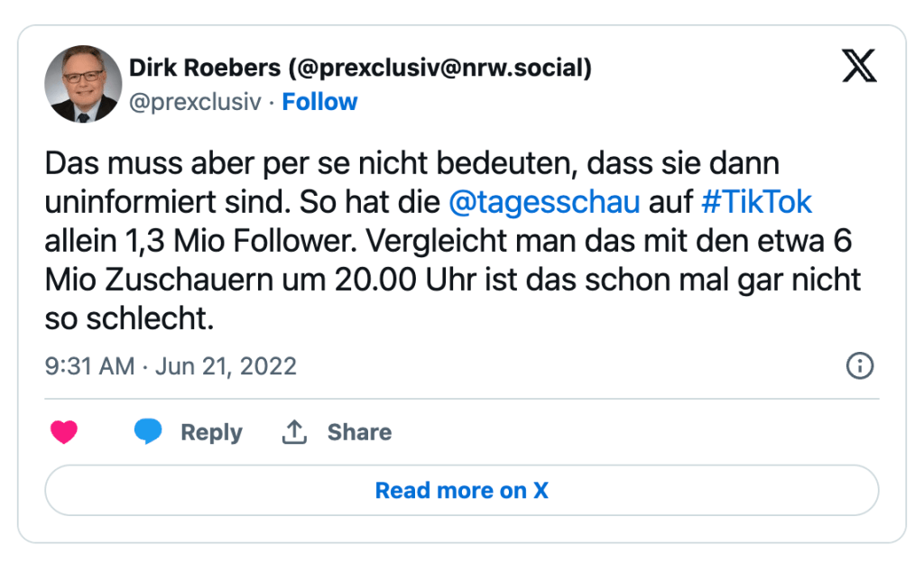Open the @prexclusiv handle

[x=195, y=102]
